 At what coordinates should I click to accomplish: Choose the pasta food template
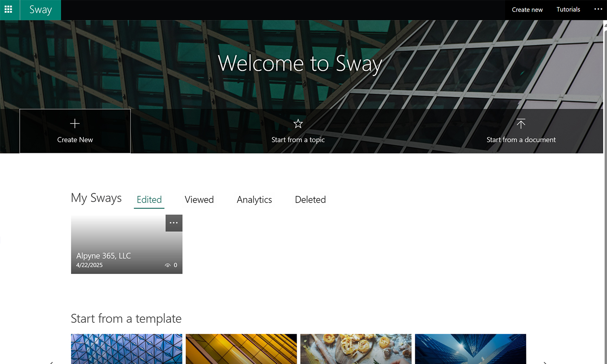click(x=355, y=349)
